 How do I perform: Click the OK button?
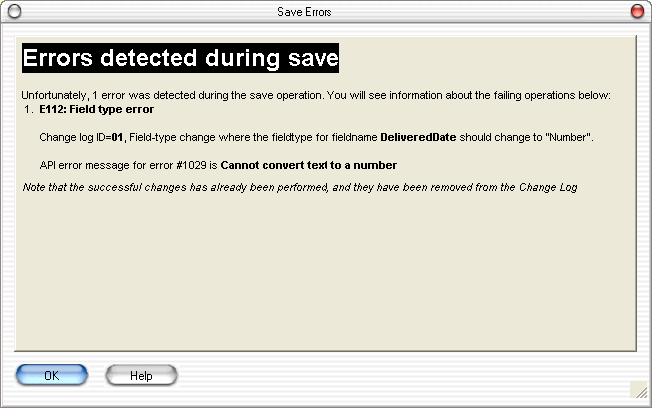52,375
